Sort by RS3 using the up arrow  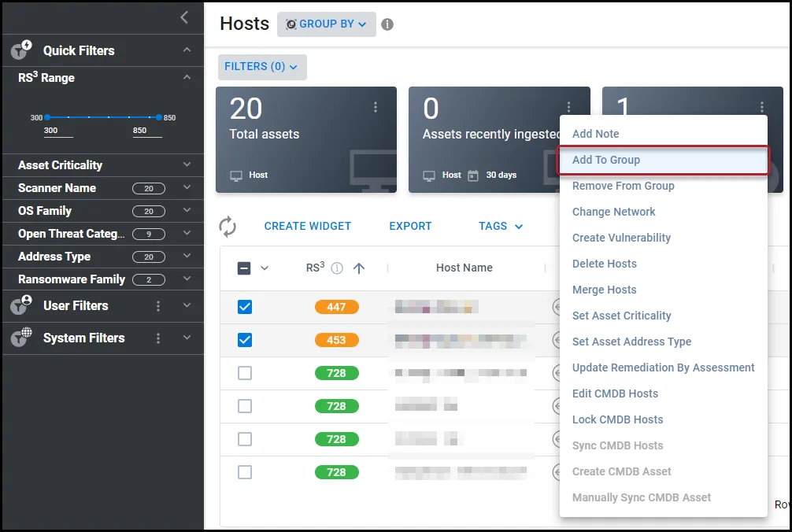tap(359, 268)
